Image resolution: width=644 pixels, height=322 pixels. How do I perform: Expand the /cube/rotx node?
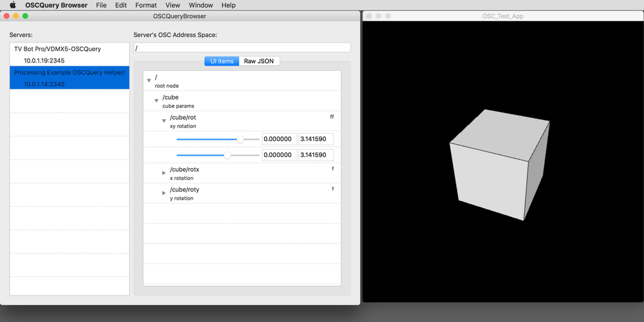point(164,173)
